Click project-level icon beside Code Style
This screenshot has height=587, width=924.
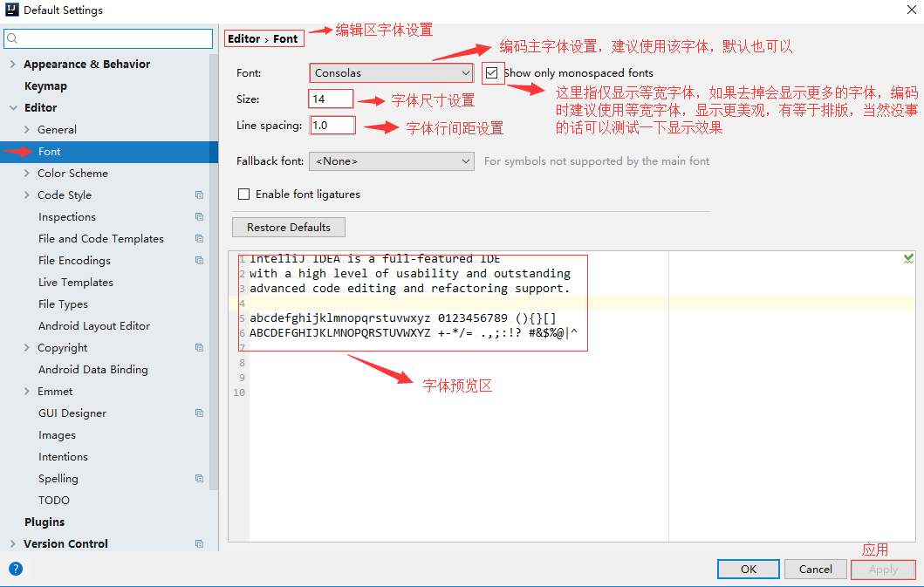(x=199, y=195)
